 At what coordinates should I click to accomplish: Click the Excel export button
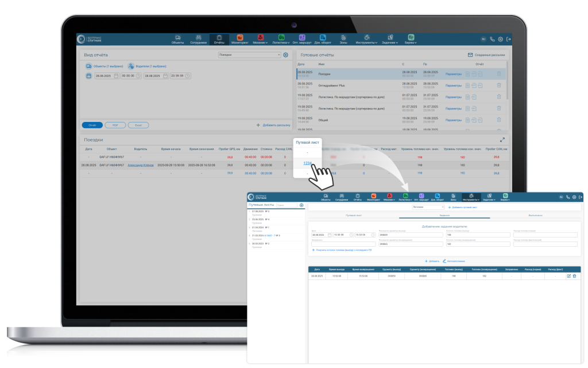tap(138, 125)
